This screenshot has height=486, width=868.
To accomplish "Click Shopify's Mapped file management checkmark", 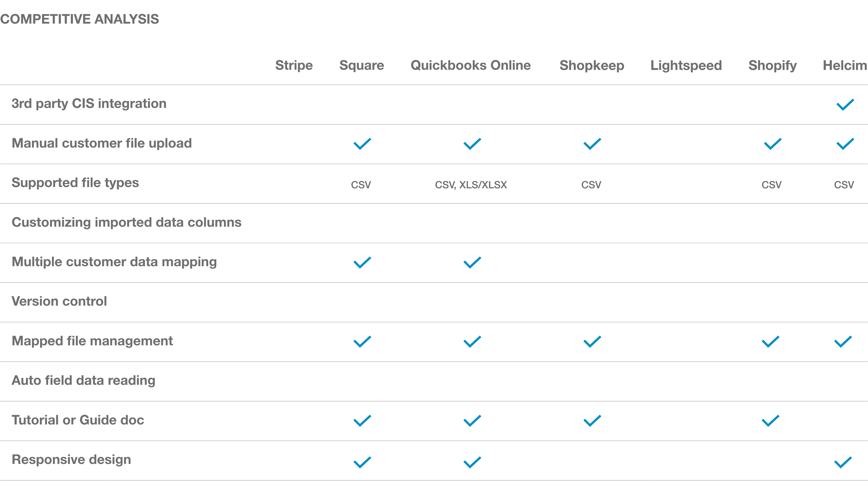I will 770,342.
